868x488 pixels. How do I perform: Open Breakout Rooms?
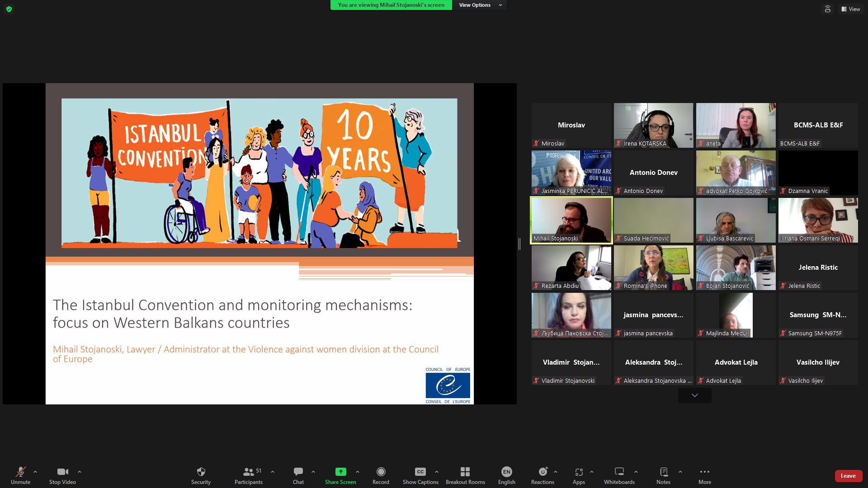(x=465, y=475)
